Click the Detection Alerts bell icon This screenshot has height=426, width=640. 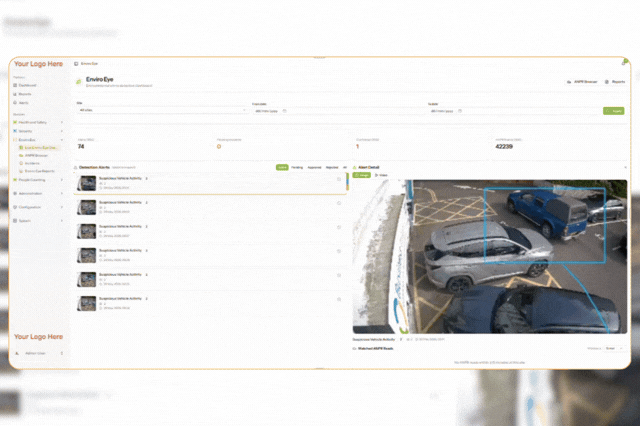click(x=76, y=167)
